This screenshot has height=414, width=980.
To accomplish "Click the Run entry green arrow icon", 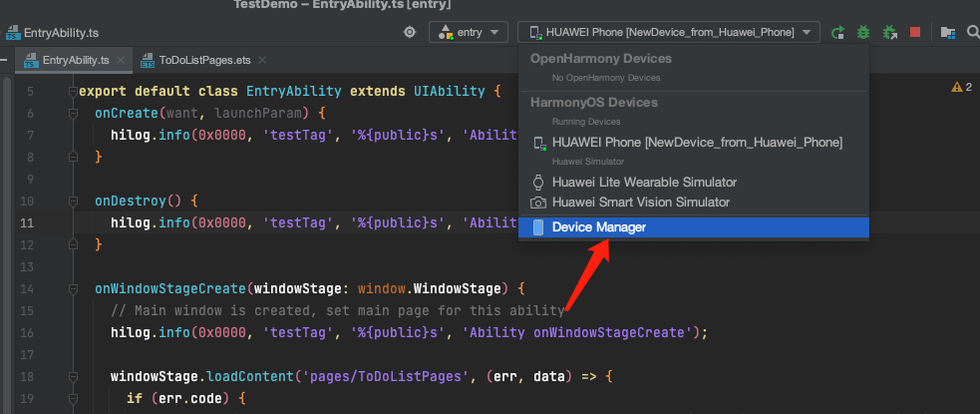I will [837, 33].
